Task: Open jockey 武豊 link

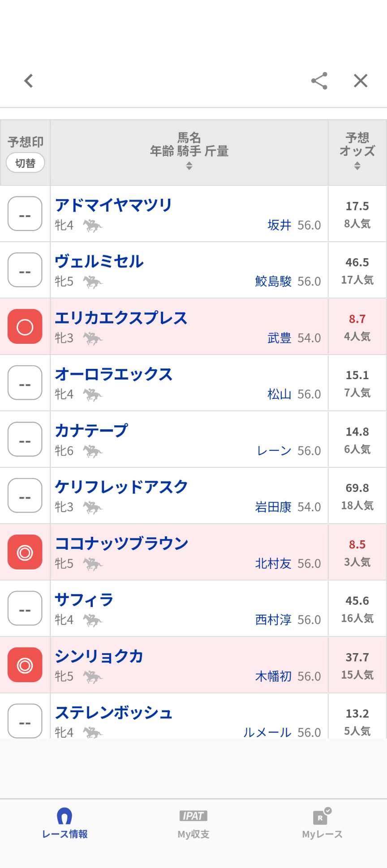Action: 279,338
